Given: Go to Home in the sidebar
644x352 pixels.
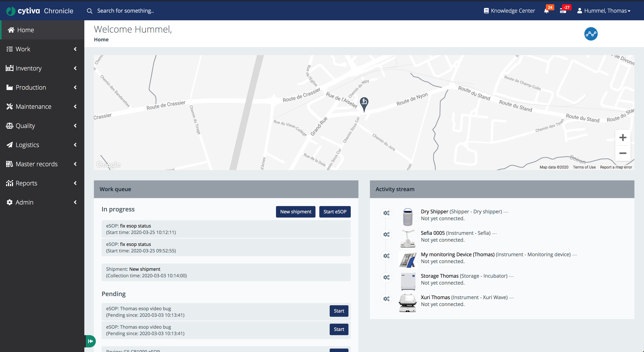Looking at the screenshot, I should [25, 30].
